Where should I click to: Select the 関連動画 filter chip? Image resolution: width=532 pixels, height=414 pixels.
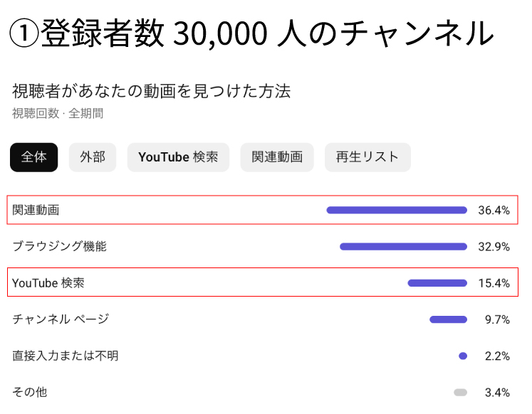(277, 157)
